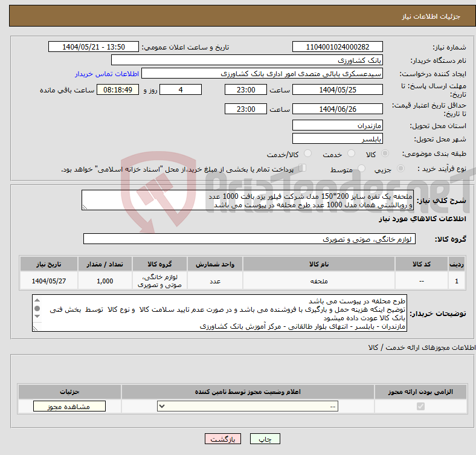Screen dimensions: 476x455
Task: Click the quantity cell 1,000
Action: coord(105,281)
